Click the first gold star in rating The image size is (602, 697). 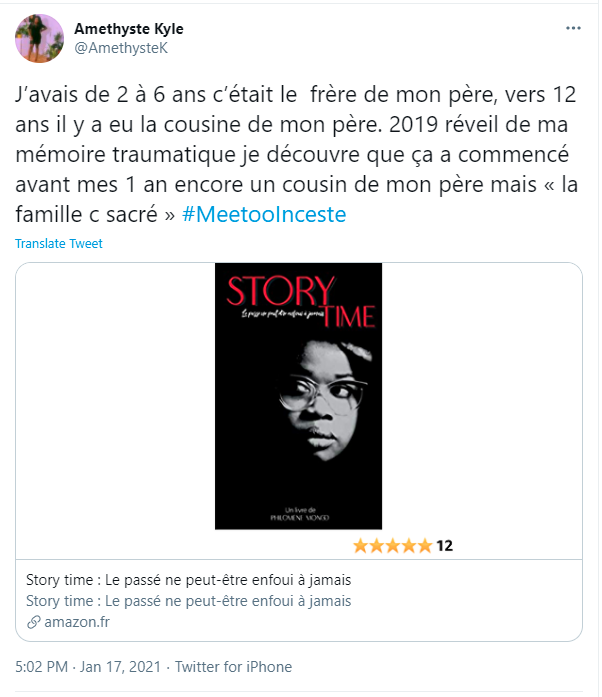click(x=361, y=546)
